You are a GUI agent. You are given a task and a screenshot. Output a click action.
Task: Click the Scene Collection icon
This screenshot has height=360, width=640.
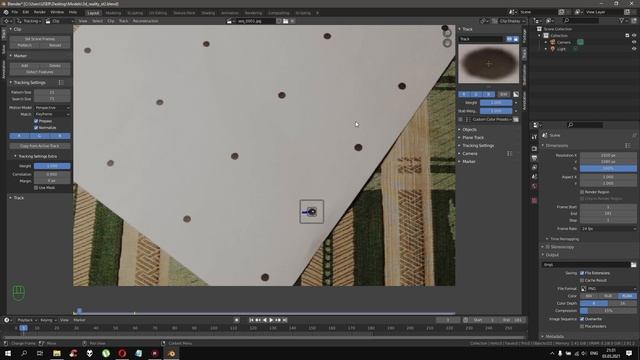pos(539,29)
